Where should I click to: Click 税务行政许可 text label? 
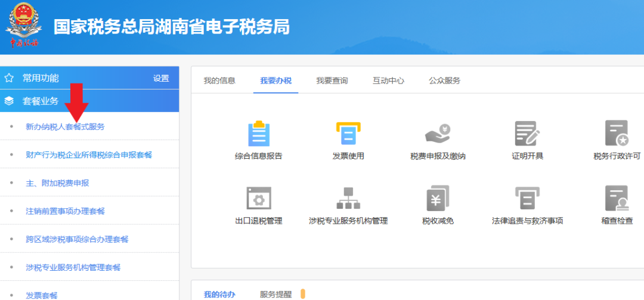[x=617, y=156]
